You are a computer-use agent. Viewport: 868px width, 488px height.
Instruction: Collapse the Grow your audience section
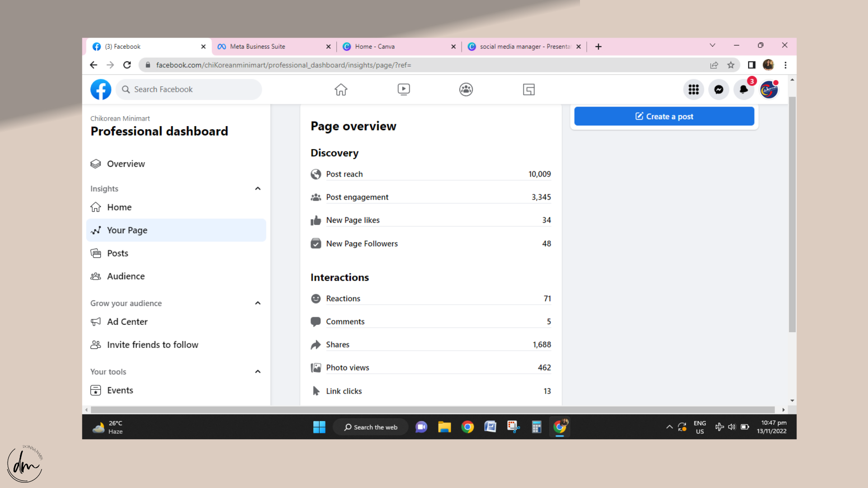[258, 303]
